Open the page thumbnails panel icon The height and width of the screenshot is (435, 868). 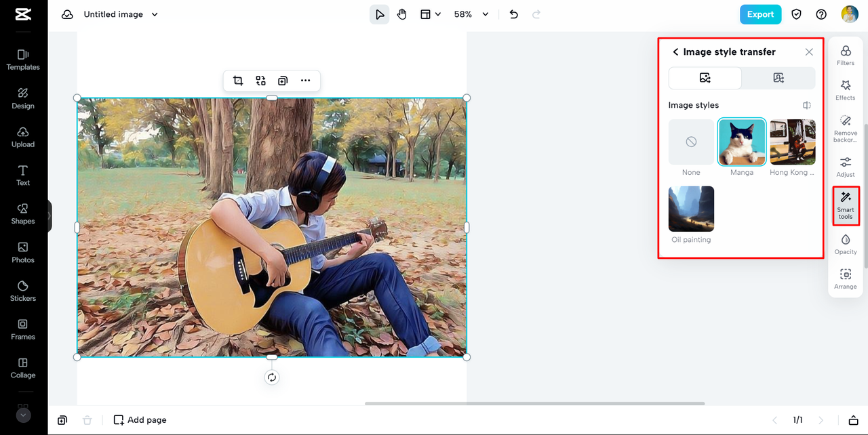click(x=854, y=420)
